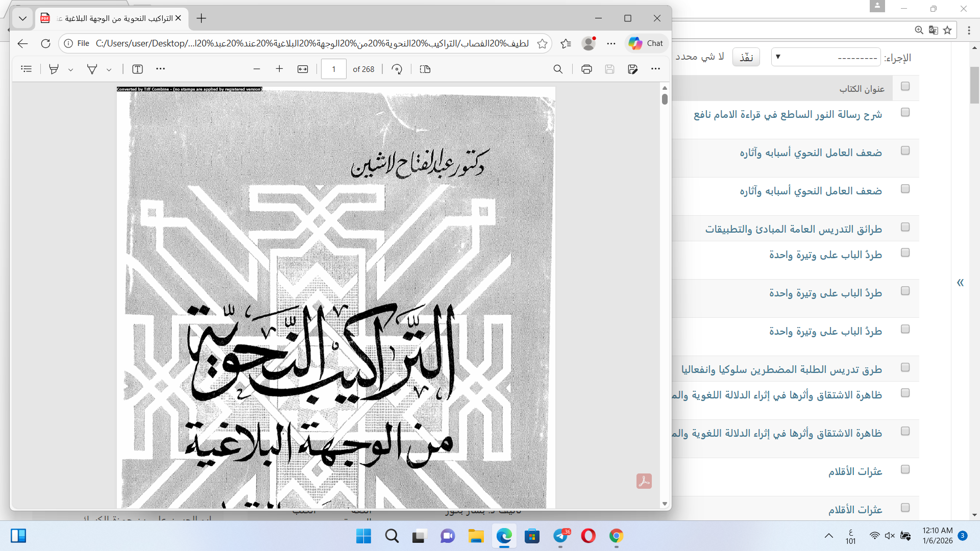
Task: Collapse the sidebar with the double-chevron icon
Action: 960,283
